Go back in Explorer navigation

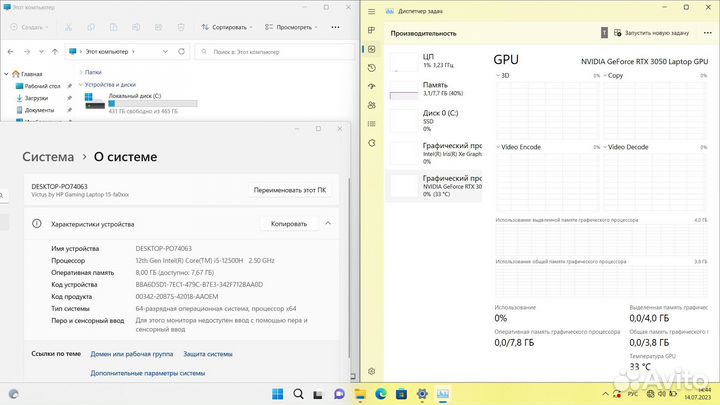click(11, 52)
